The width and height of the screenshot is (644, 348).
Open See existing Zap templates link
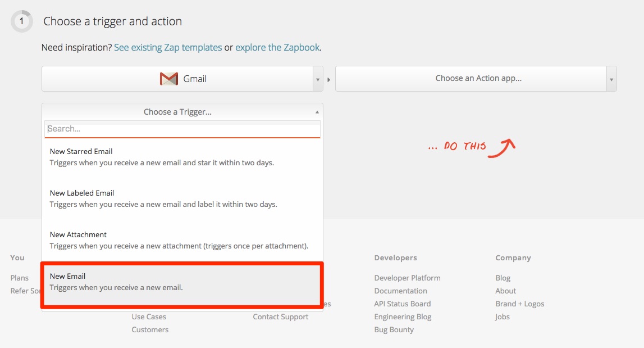168,47
